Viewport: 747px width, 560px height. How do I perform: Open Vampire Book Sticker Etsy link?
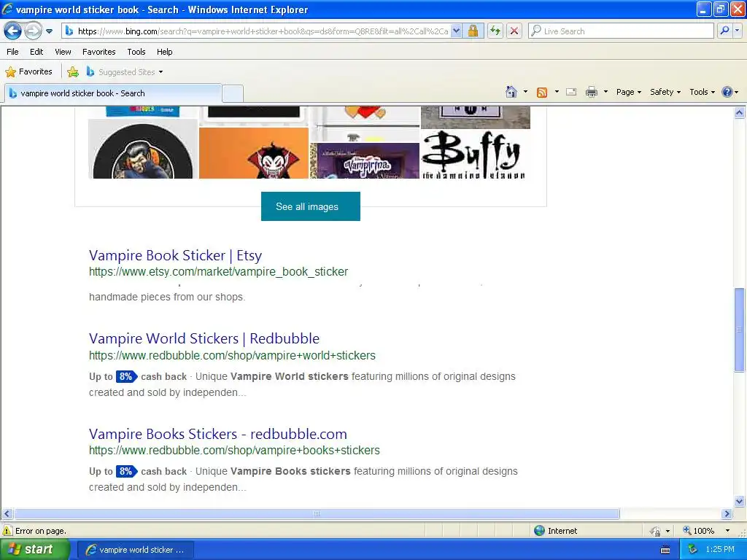click(175, 255)
